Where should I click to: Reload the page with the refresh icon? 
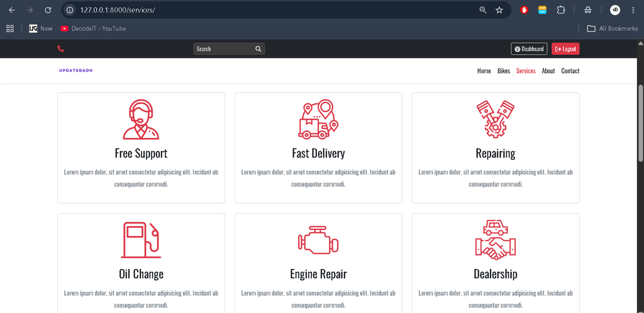click(x=48, y=10)
